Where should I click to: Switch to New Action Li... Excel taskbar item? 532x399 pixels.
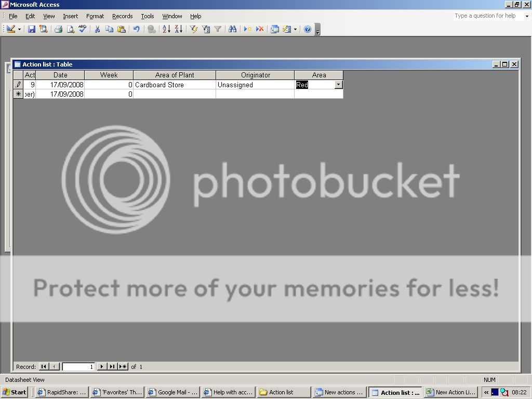point(451,392)
